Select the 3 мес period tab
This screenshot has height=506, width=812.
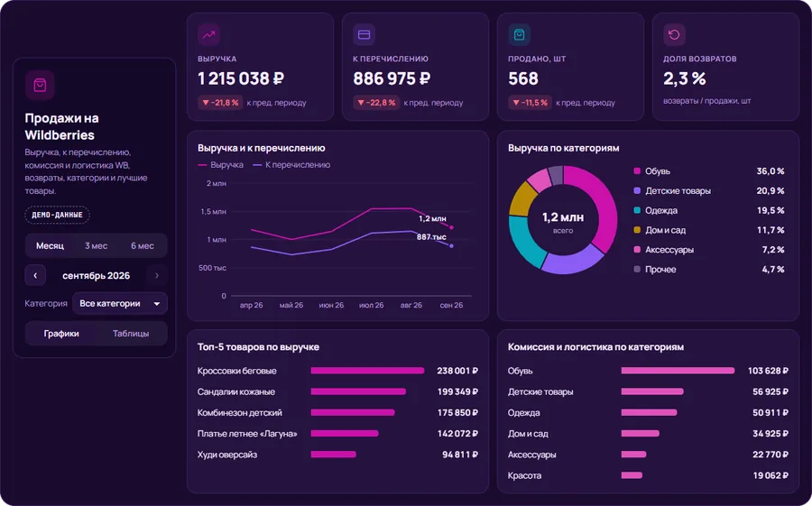97,245
